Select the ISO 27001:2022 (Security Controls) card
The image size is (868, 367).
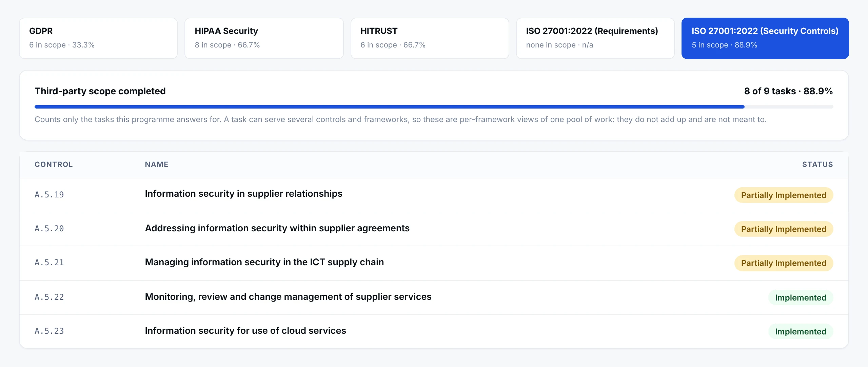click(765, 38)
